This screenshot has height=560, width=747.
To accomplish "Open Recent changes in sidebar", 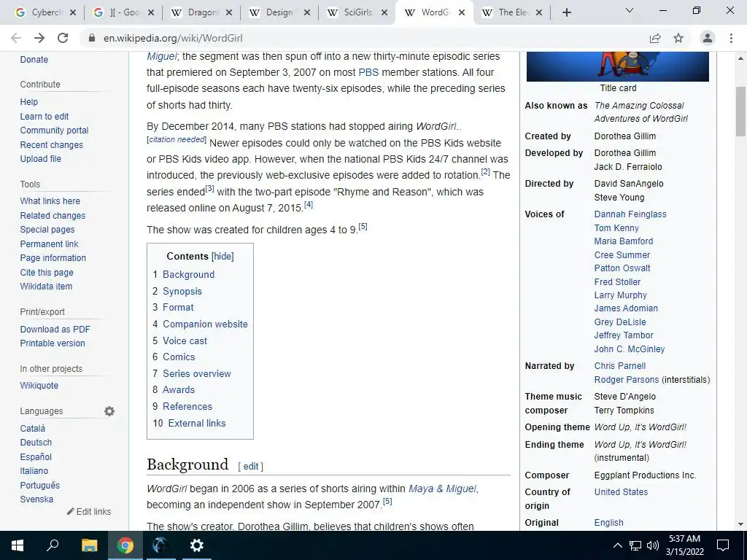I will coord(52,145).
